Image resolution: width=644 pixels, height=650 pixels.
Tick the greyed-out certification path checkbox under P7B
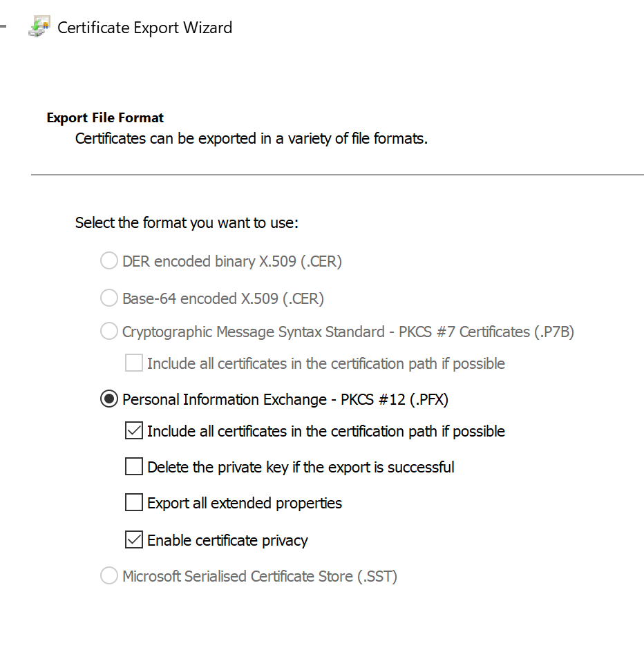click(133, 363)
